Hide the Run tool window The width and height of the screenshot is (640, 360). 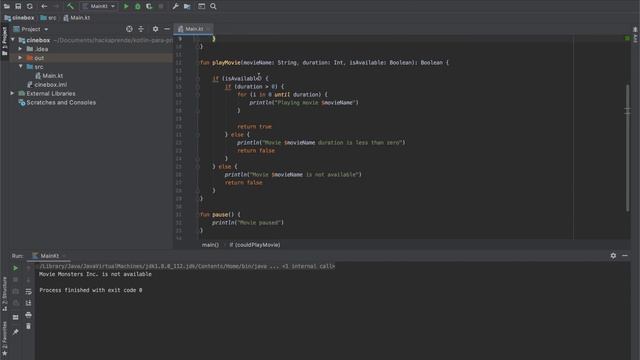(625, 256)
